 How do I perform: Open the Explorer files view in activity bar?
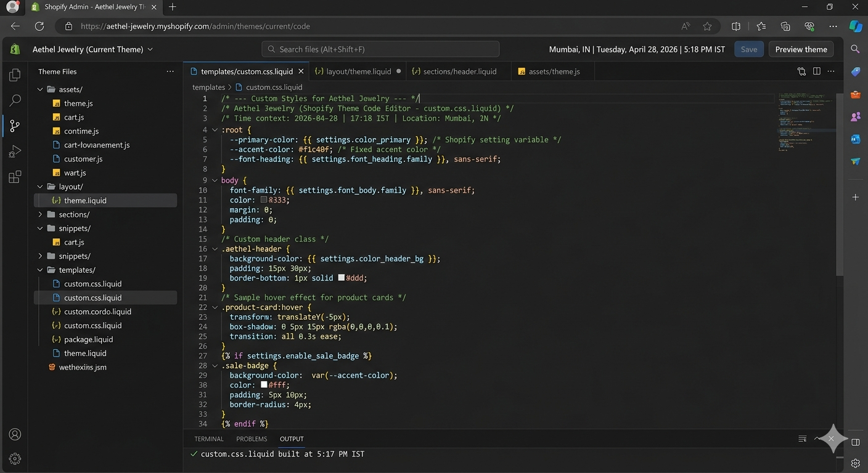(15, 75)
